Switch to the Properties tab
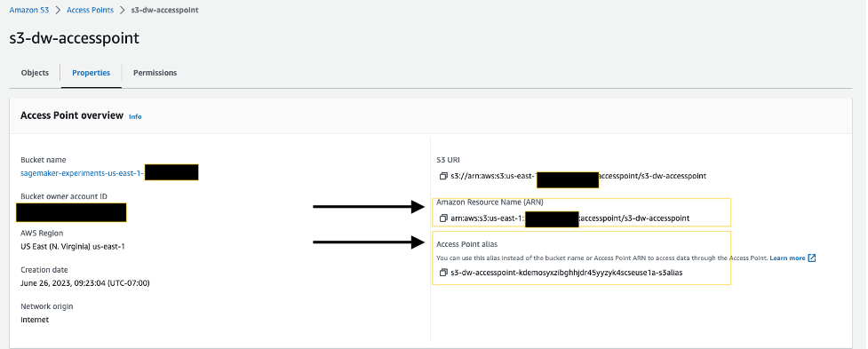 point(91,73)
